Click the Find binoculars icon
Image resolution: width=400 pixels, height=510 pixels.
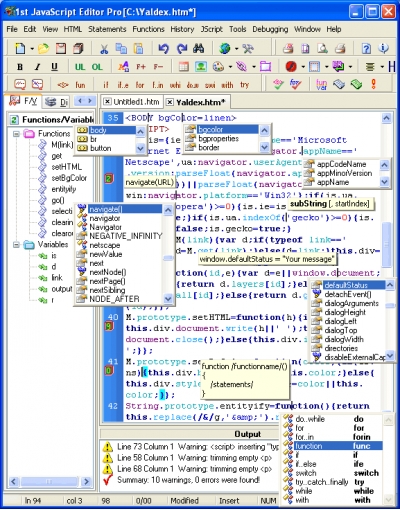199,49
